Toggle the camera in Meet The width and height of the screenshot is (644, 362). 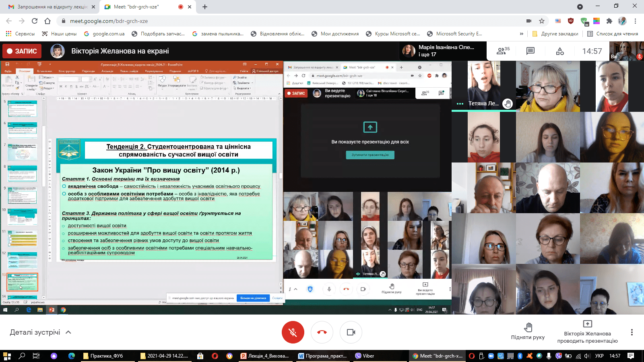(x=351, y=332)
